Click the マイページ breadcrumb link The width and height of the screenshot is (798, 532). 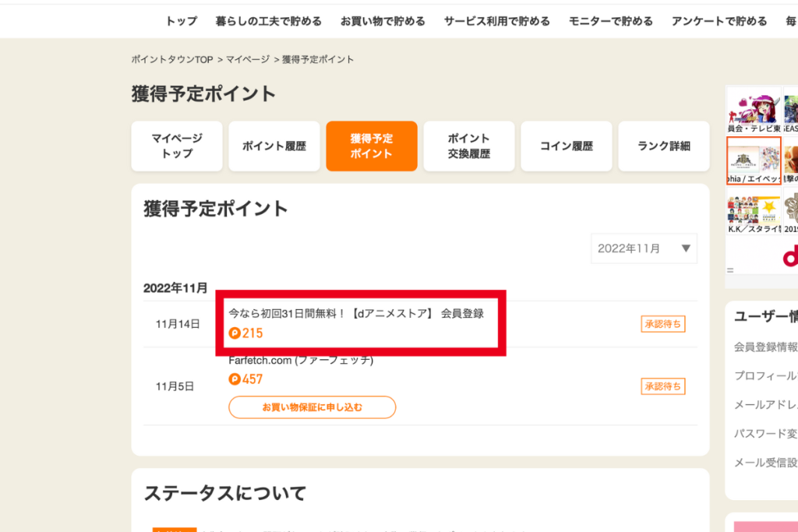pyautogui.click(x=248, y=59)
